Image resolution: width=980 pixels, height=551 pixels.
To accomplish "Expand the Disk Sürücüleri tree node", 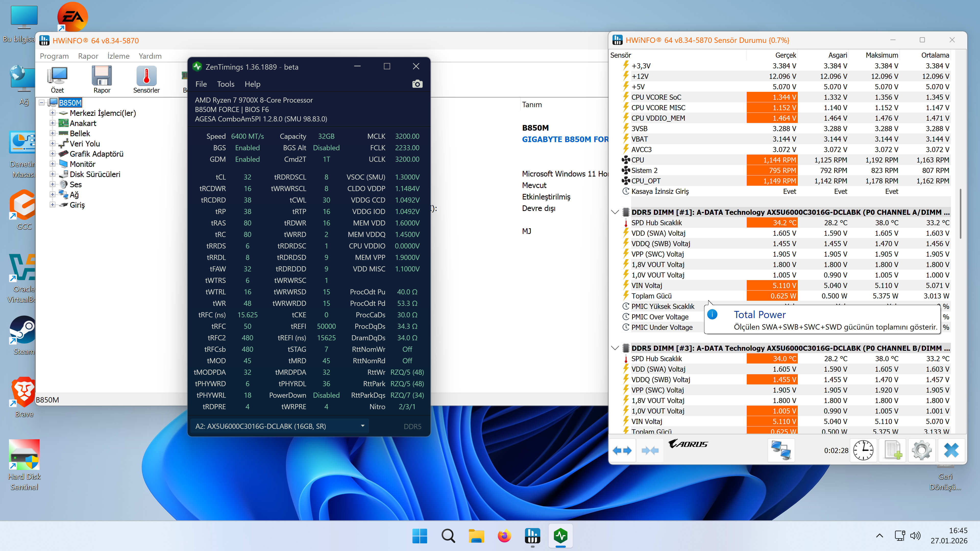I will [53, 174].
